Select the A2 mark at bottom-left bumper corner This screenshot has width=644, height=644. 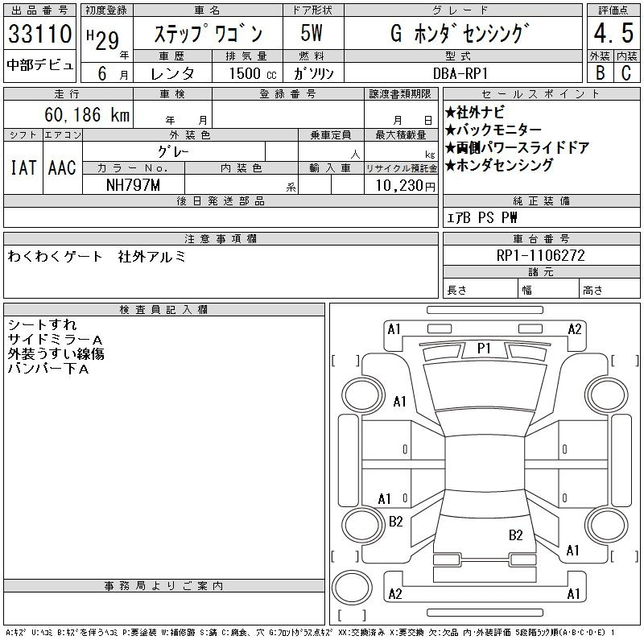pos(394,594)
